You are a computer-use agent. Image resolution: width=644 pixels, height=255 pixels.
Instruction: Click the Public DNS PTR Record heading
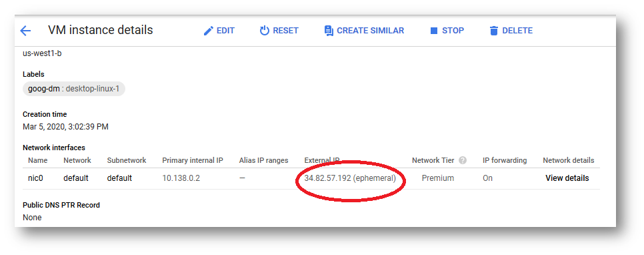coord(61,205)
